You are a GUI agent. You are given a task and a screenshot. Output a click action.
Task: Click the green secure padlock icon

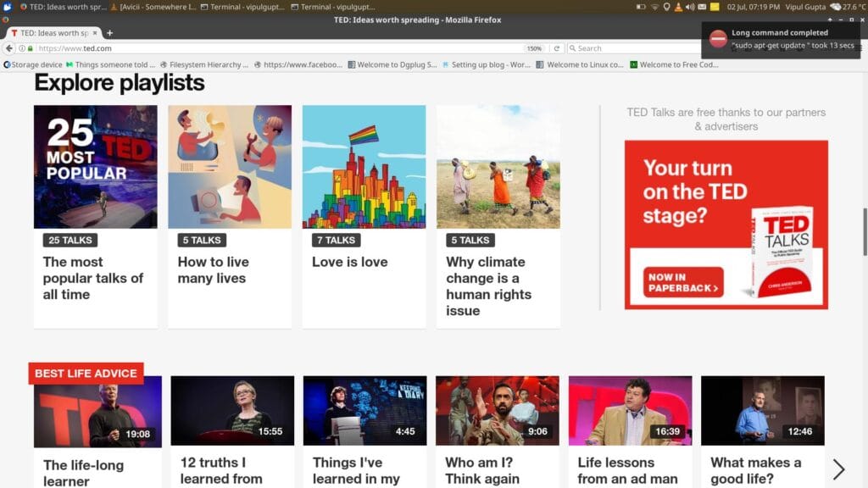[x=31, y=48]
